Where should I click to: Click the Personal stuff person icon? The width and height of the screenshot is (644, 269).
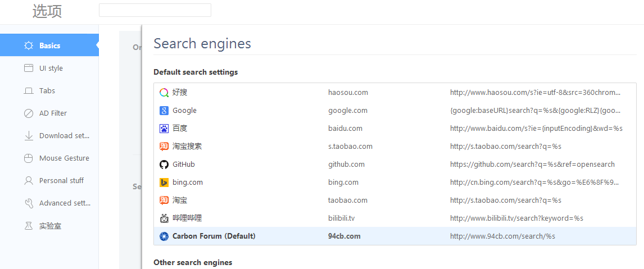click(x=28, y=181)
